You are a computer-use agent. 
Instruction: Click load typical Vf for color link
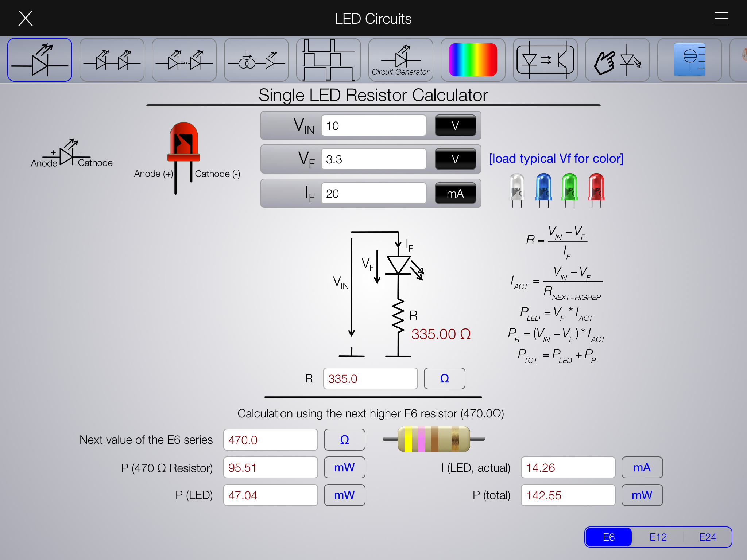(556, 159)
